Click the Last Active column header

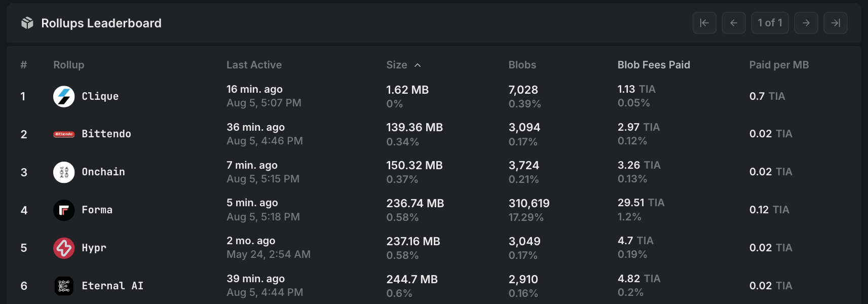(x=254, y=65)
